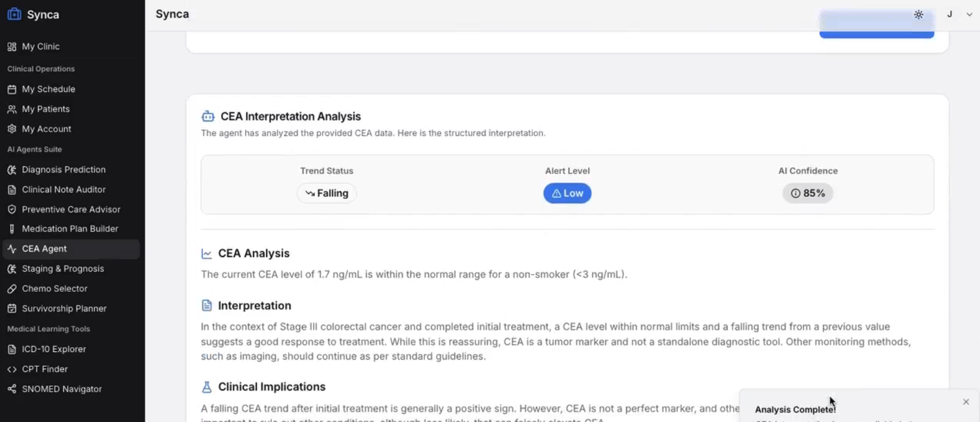This screenshot has width=980, height=422.
Task: Click the Low alert level badge
Action: point(567,193)
